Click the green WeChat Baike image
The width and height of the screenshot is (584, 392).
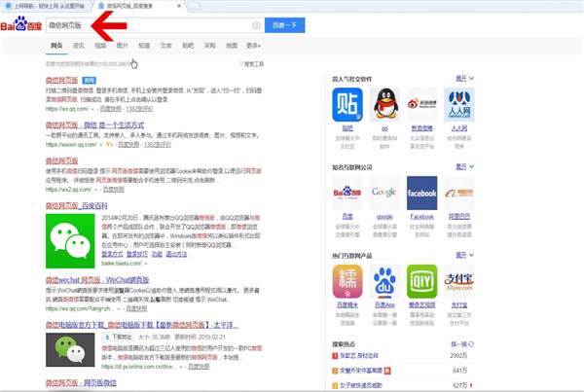tap(70, 241)
